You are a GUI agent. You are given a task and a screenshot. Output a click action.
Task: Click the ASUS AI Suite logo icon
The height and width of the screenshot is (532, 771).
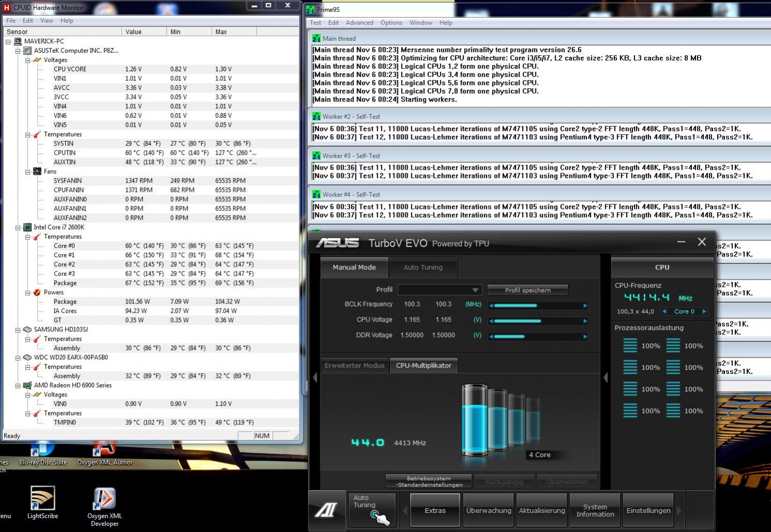coord(327,510)
